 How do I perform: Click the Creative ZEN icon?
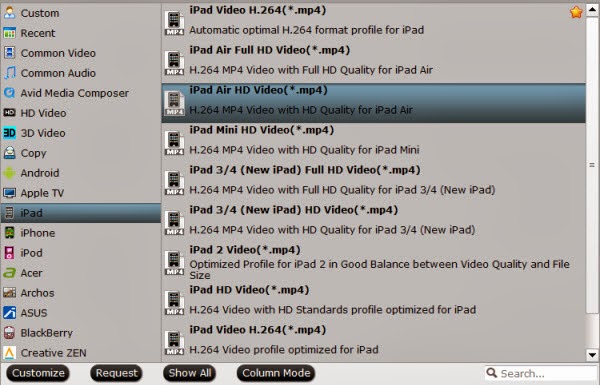9,352
